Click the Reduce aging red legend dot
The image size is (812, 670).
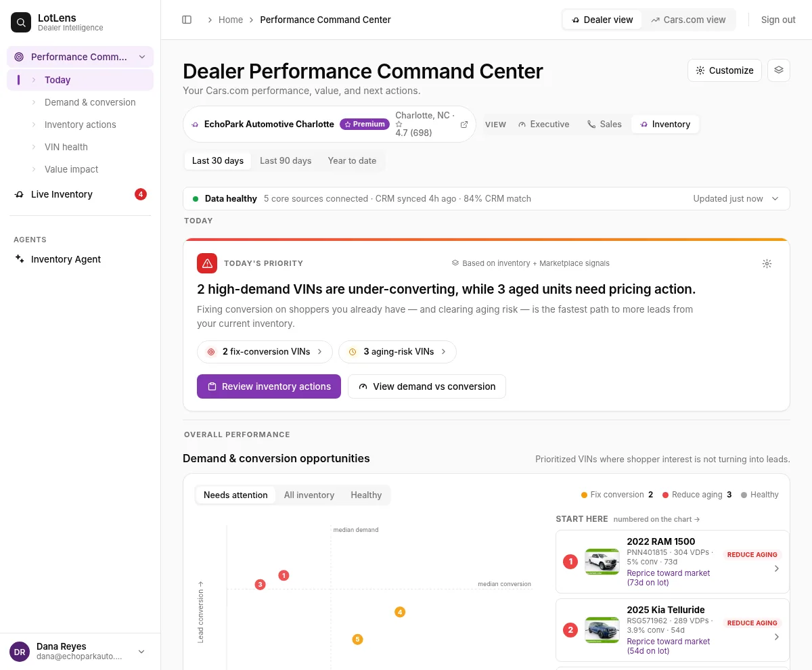[x=666, y=495]
